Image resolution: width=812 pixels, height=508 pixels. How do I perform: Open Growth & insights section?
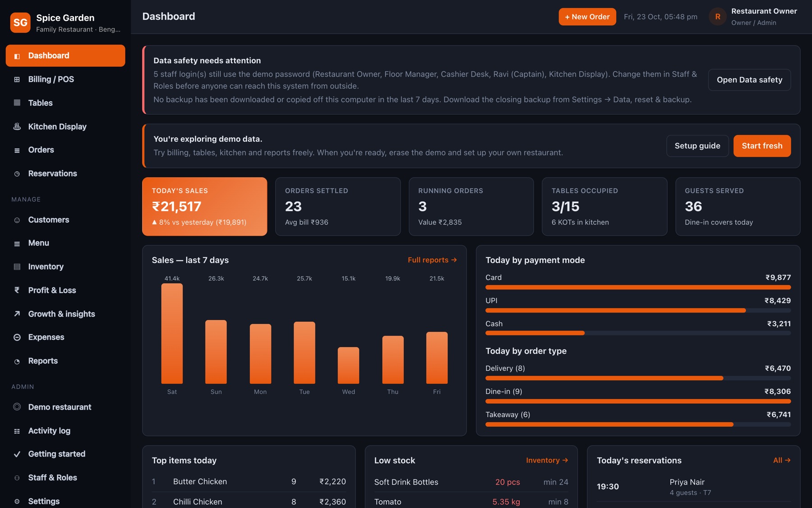[65, 314]
